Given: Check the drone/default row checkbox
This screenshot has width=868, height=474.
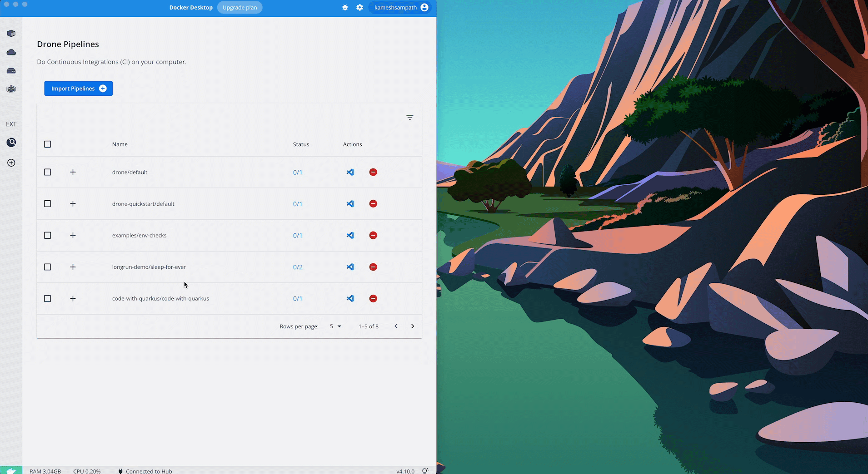Looking at the screenshot, I should 47,172.
